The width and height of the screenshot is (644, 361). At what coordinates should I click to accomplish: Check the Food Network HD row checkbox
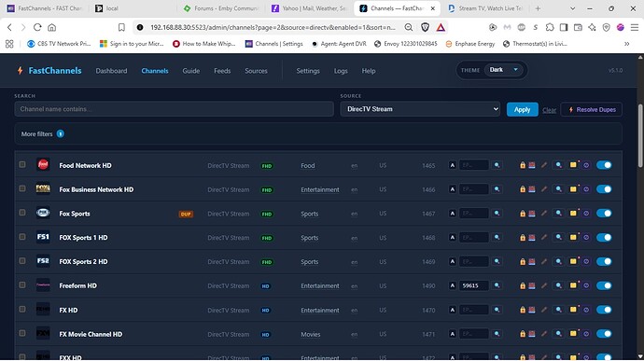(22, 164)
